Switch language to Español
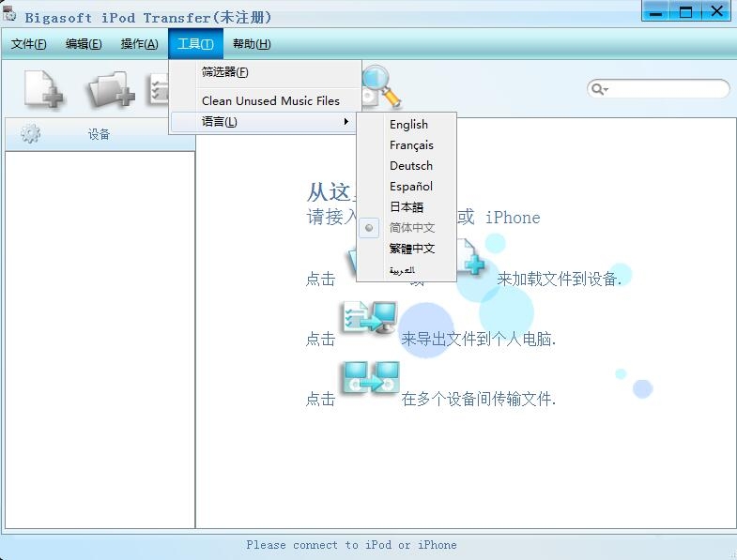 (x=407, y=187)
